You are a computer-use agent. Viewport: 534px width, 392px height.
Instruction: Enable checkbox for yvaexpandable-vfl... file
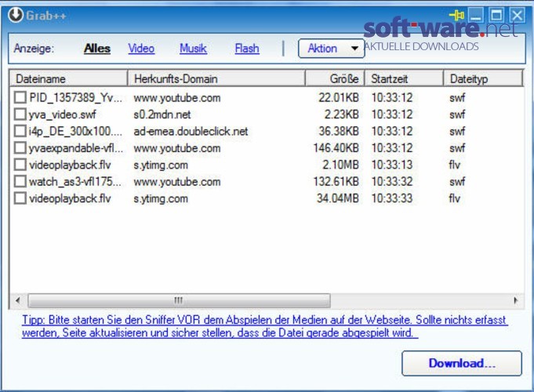click(20, 148)
